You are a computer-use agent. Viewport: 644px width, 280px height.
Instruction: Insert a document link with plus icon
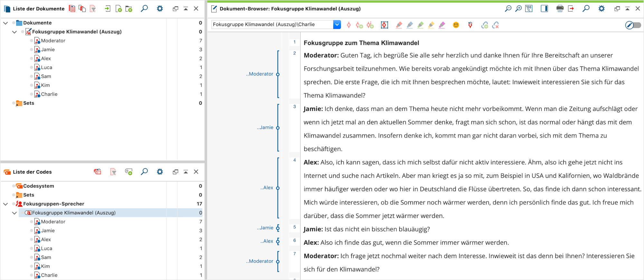click(485, 25)
